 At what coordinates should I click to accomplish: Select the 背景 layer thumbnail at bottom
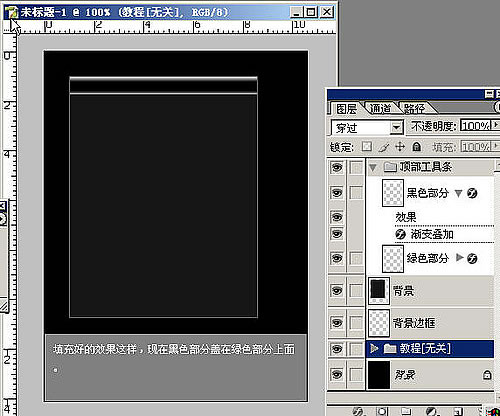click(x=379, y=375)
